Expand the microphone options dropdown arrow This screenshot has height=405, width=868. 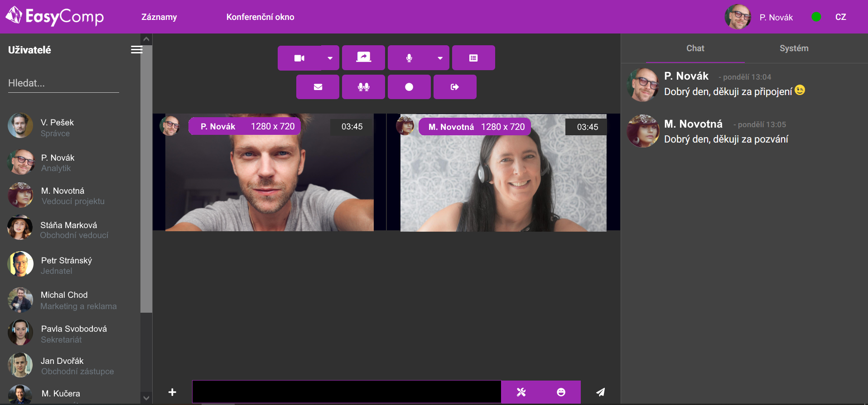point(440,58)
